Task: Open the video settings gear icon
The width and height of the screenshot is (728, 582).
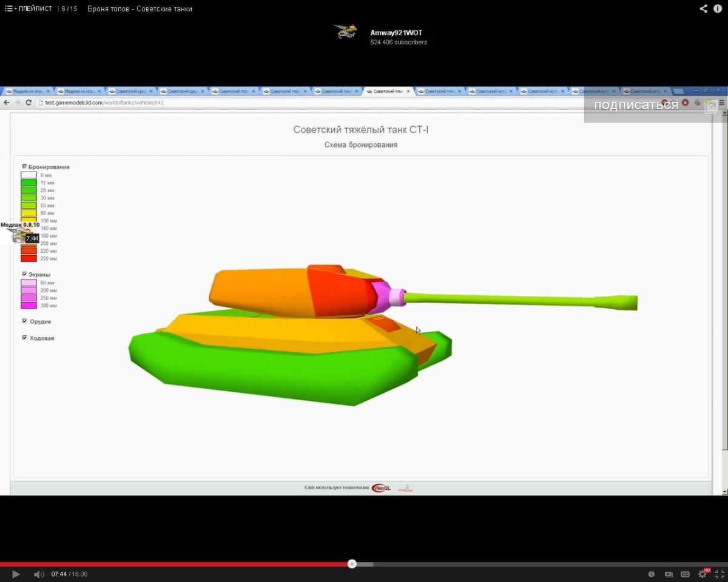Action: pos(703,574)
